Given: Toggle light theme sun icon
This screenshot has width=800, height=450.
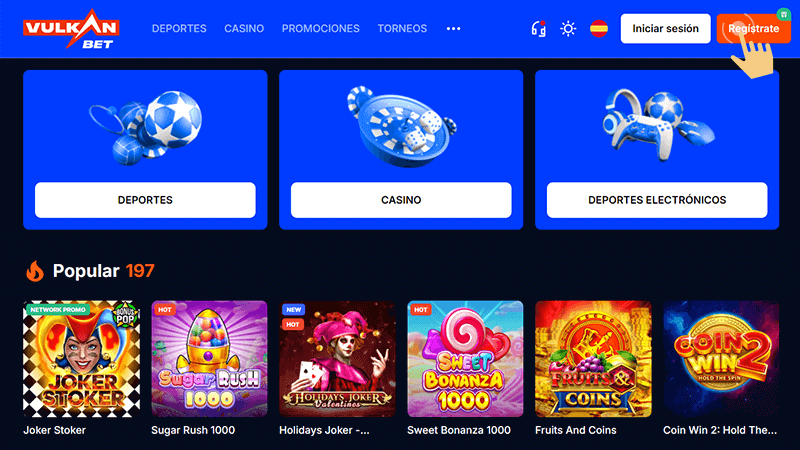Looking at the screenshot, I should (x=568, y=29).
